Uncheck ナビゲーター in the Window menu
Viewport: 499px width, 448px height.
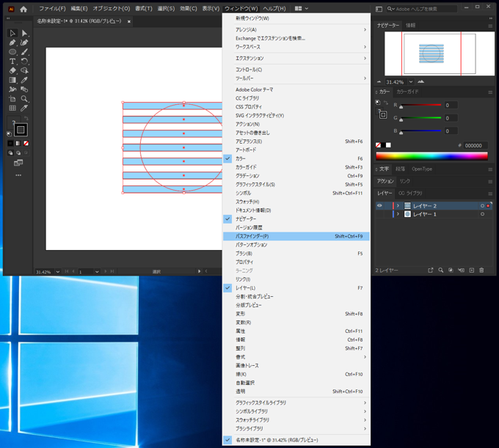296,219
